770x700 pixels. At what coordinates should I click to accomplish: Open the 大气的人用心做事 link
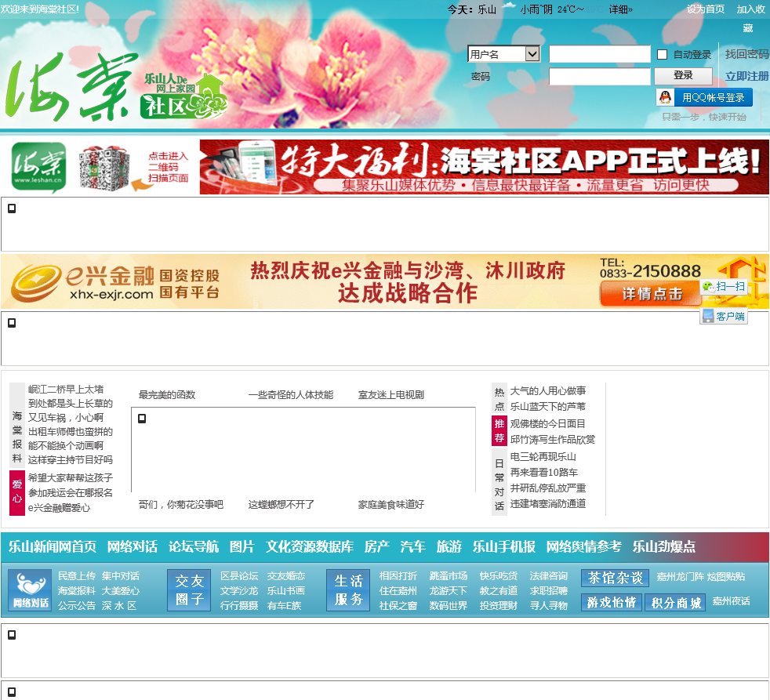pyautogui.click(x=548, y=390)
